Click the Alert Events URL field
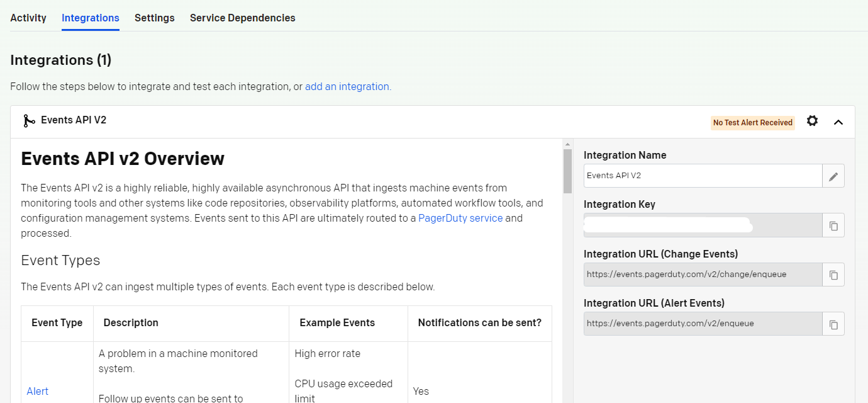The height and width of the screenshot is (403, 868). (x=703, y=324)
